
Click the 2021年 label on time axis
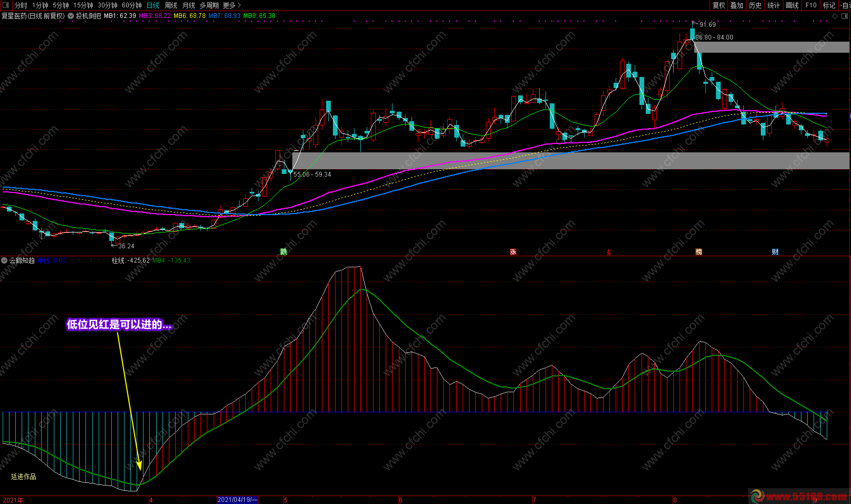coord(13,500)
